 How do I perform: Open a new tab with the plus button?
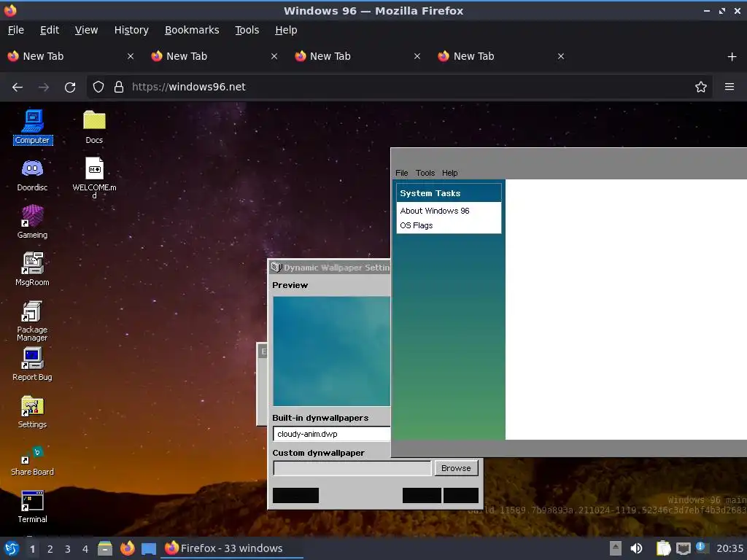732,57
